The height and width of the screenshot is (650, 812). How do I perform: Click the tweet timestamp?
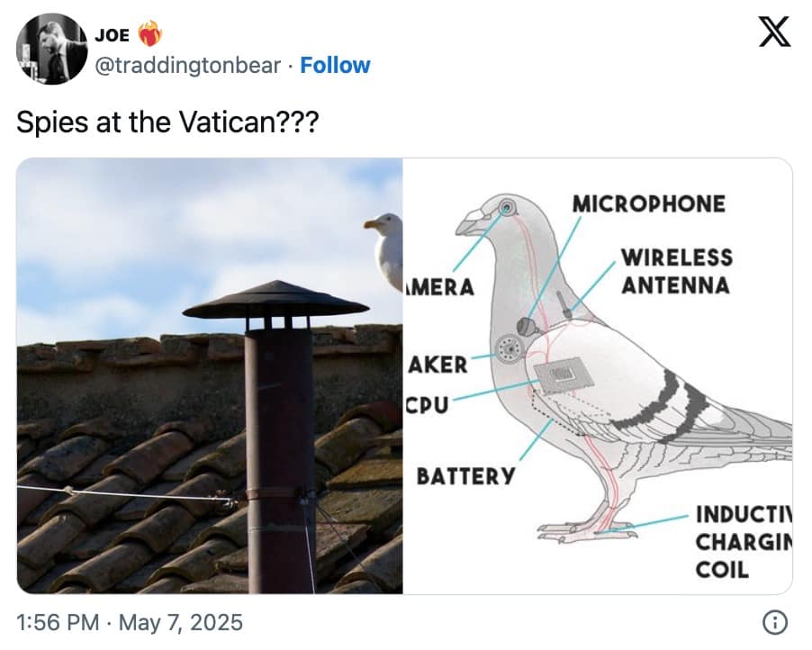point(129,621)
